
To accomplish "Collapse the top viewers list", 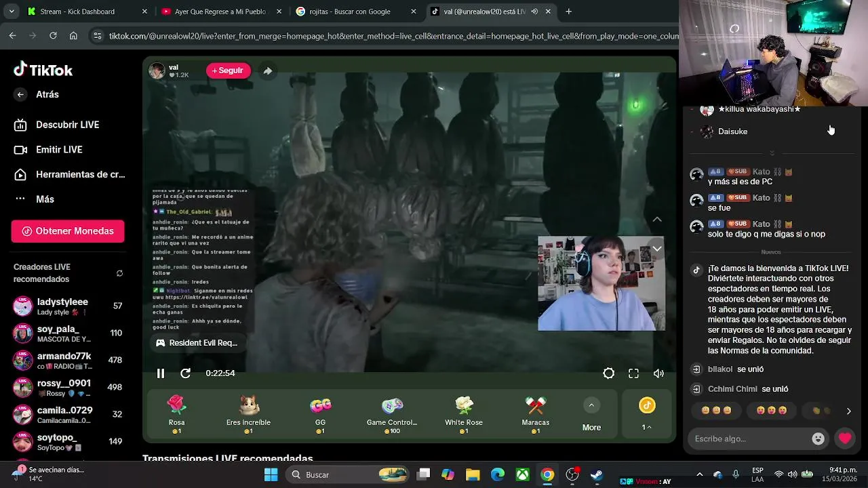I will pos(772,153).
